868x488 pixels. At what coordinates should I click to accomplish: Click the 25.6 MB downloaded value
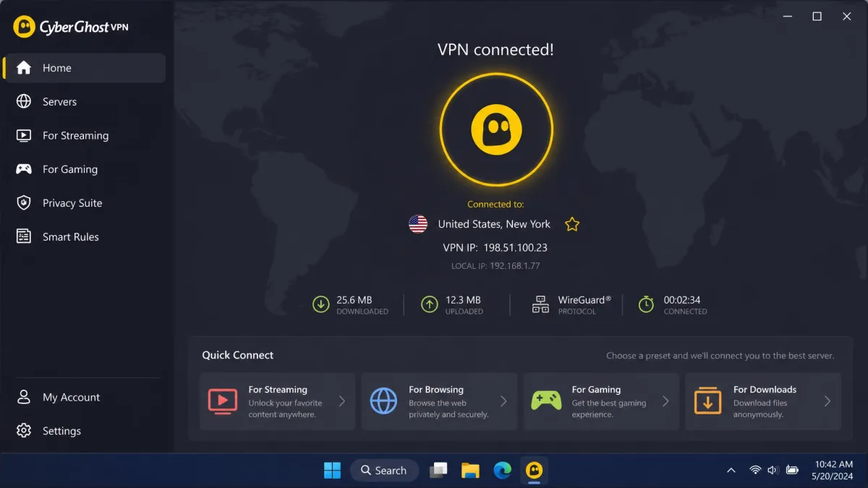click(x=354, y=299)
